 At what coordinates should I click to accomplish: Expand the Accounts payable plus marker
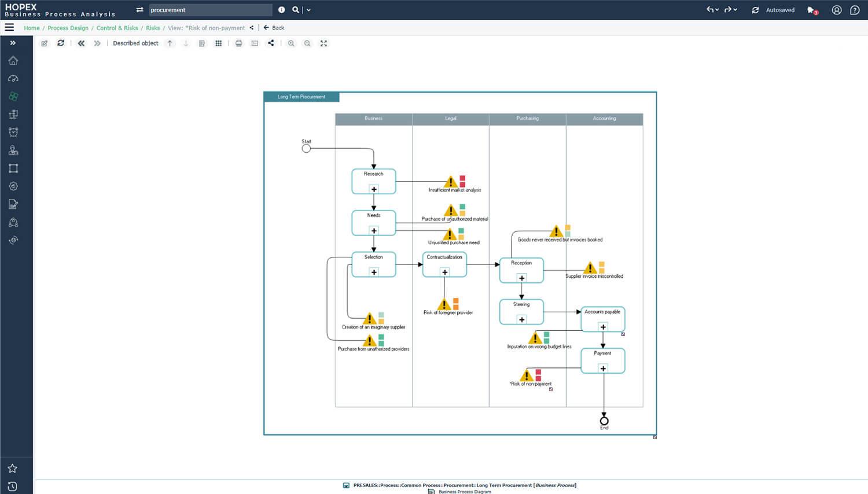(603, 327)
